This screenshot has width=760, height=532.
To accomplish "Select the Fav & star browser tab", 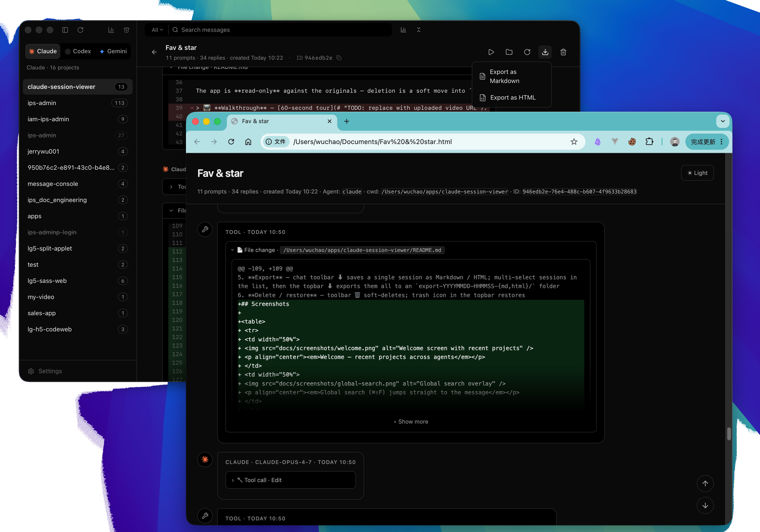I will point(282,121).
